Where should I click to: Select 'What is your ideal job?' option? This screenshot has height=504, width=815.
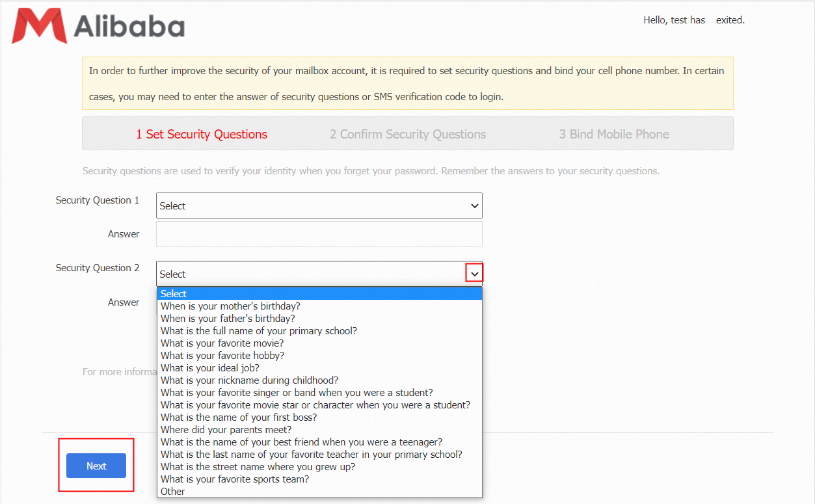pos(210,368)
